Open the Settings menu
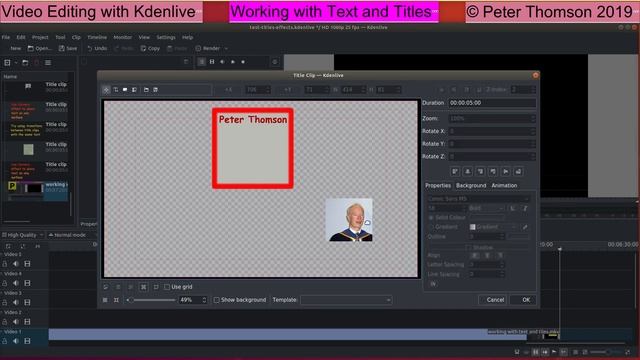The width and height of the screenshot is (640, 360). [166, 37]
